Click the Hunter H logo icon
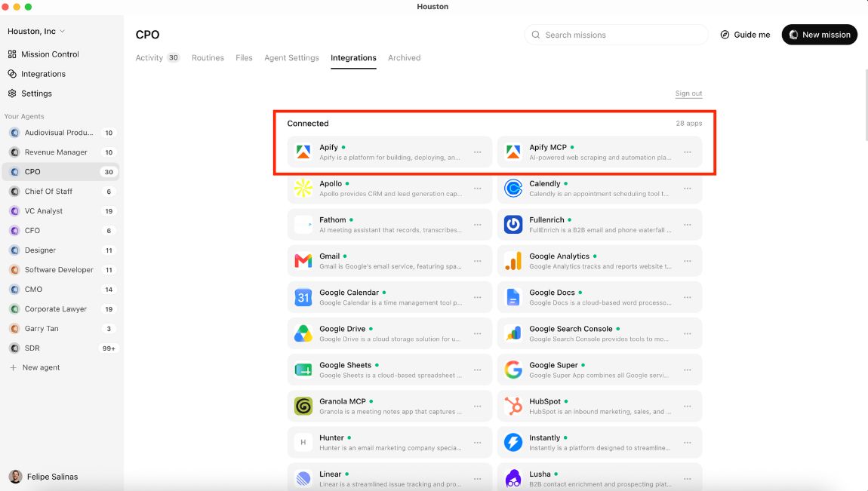Image resolution: width=868 pixels, height=491 pixels. tap(303, 442)
